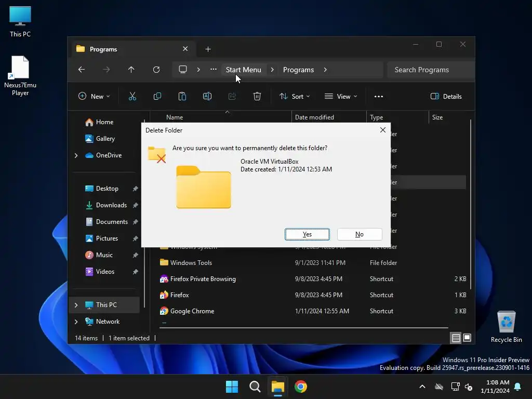This screenshot has width=532, height=399.
Task: Select Programs in the breadcrumb
Action: pyautogui.click(x=298, y=70)
